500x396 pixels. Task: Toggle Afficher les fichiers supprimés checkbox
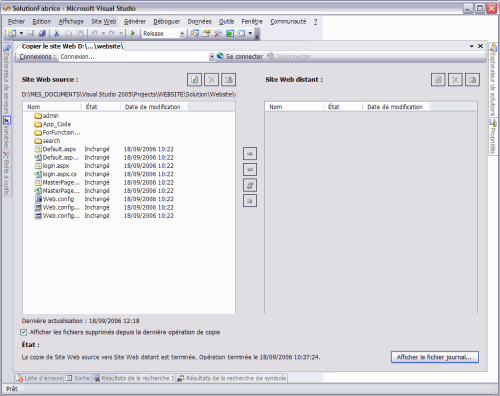[24, 332]
